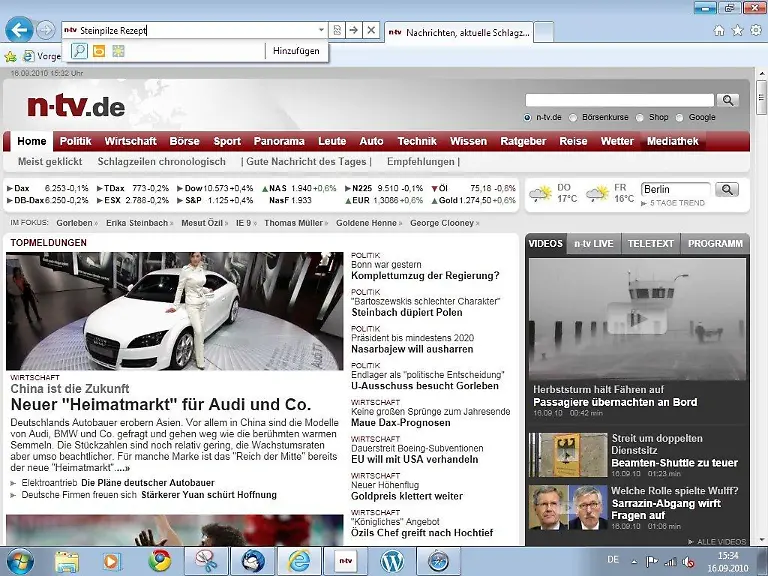Launch WordPress icon in the taskbar
This screenshot has height=576, width=768.
(392, 561)
